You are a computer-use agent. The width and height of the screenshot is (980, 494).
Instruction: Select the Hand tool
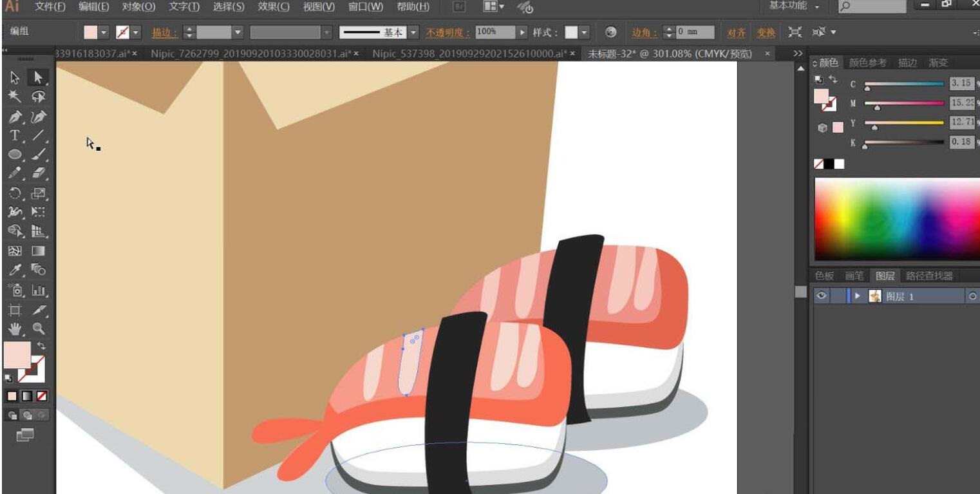pos(15,328)
